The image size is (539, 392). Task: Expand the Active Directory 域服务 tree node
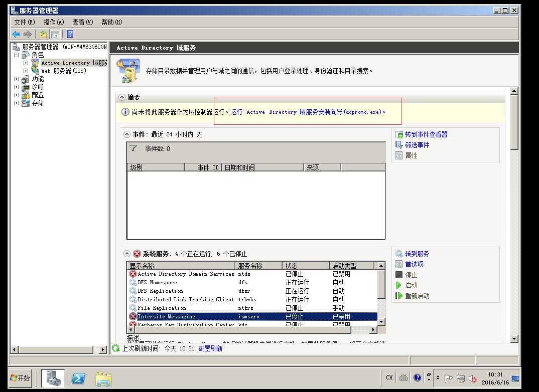pyautogui.click(x=26, y=63)
